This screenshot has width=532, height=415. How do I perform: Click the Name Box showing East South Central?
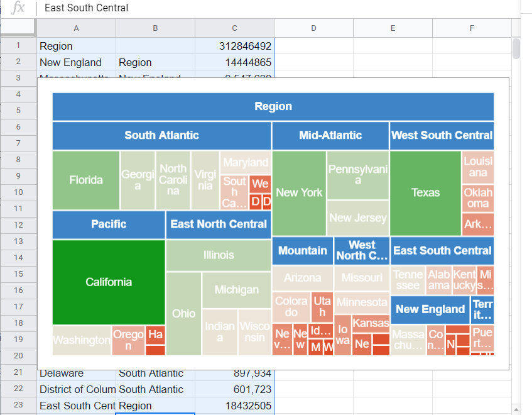point(87,8)
